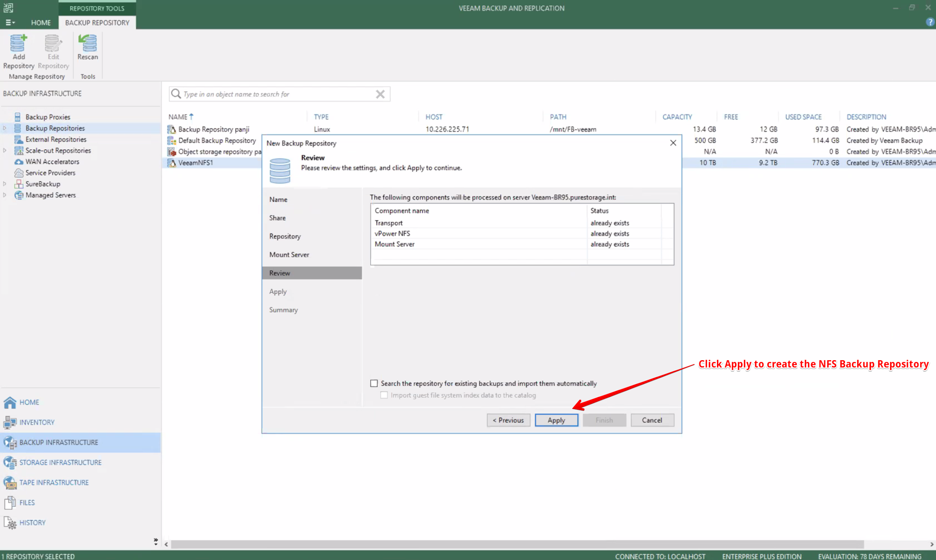Open the STORAGE INFRASTRUCTURE view icon

pos(10,462)
